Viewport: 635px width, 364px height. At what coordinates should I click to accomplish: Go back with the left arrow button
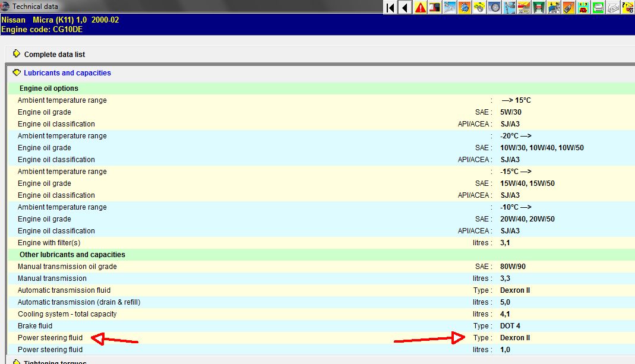tap(405, 7)
